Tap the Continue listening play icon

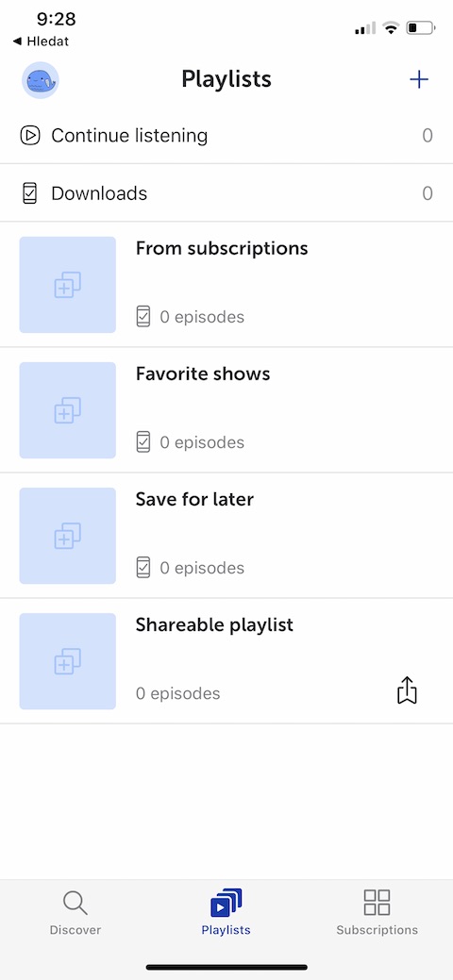30,135
